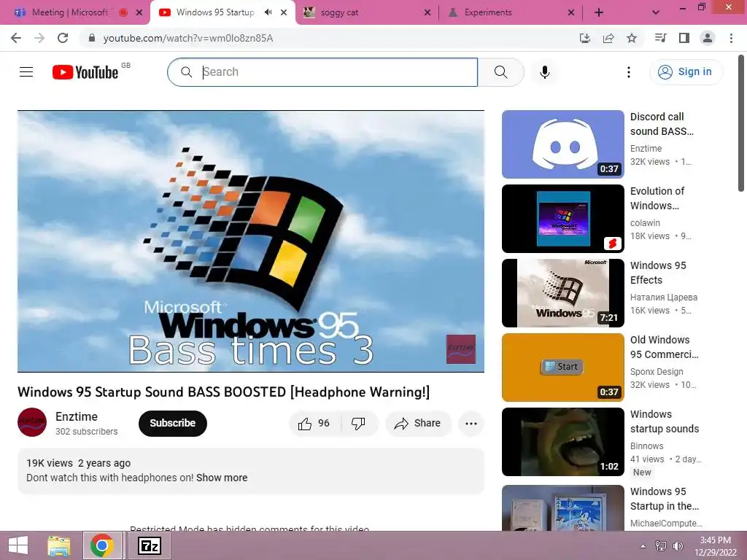The height and width of the screenshot is (560, 747).
Task: Focus the YouTube Search input field
Action: point(322,72)
